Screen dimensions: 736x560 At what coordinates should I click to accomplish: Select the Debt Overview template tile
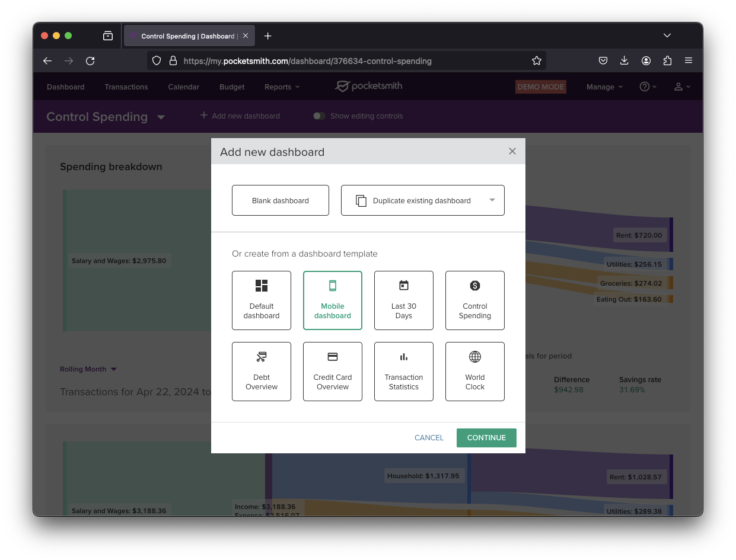(262, 371)
